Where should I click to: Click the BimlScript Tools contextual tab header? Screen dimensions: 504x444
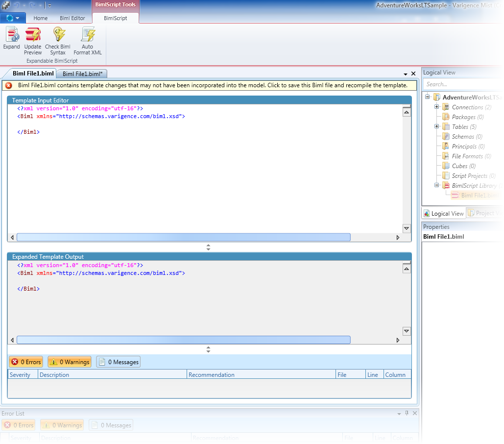pos(116,4)
